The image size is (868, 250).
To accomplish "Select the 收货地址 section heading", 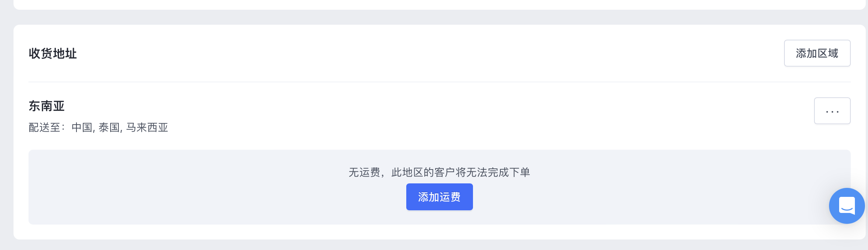I will (x=53, y=54).
